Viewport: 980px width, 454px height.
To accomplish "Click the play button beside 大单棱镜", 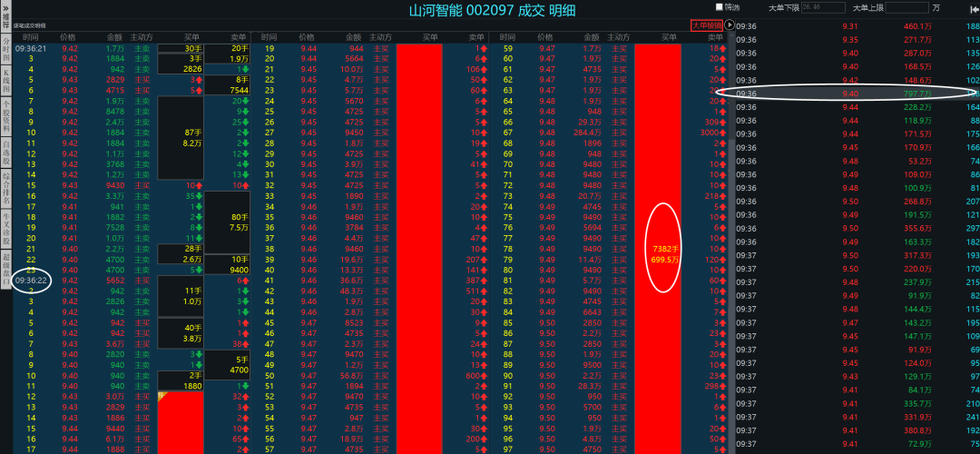I will (x=730, y=25).
